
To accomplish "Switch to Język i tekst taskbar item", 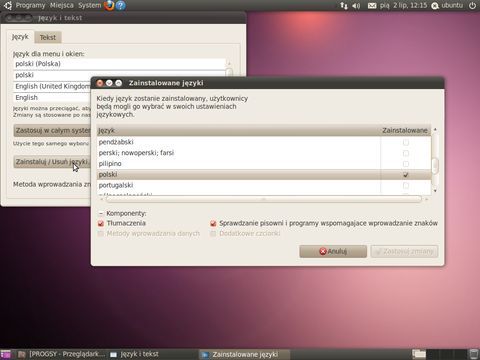I will 134,354.
